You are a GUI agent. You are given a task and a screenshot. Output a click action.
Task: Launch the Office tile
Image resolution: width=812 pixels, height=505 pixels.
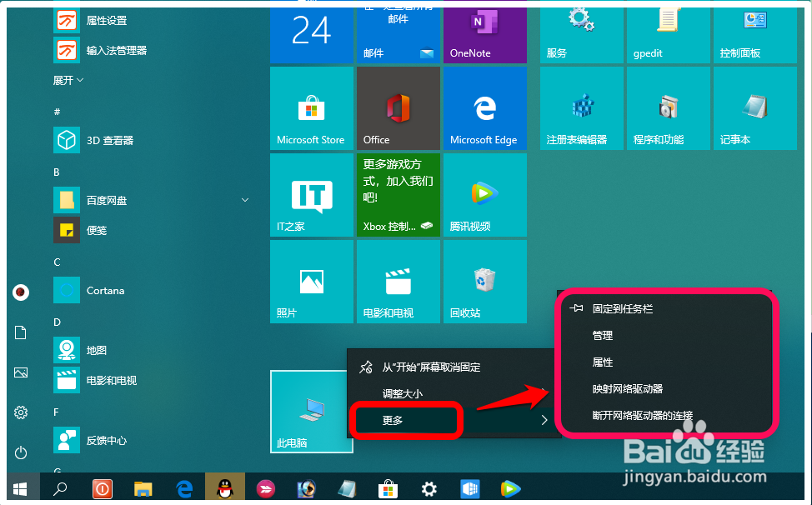point(398,108)
